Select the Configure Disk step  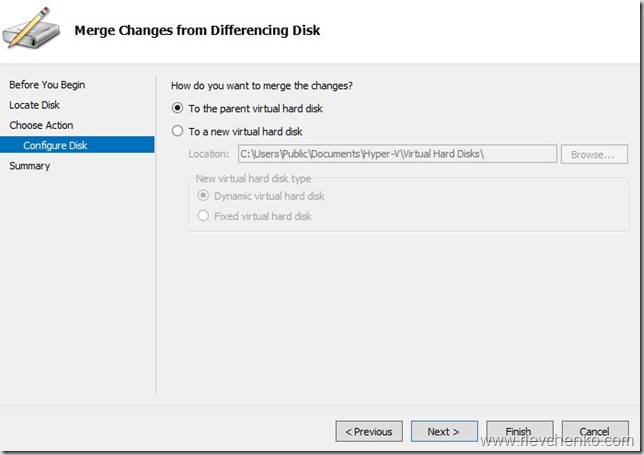click(55, 145)
